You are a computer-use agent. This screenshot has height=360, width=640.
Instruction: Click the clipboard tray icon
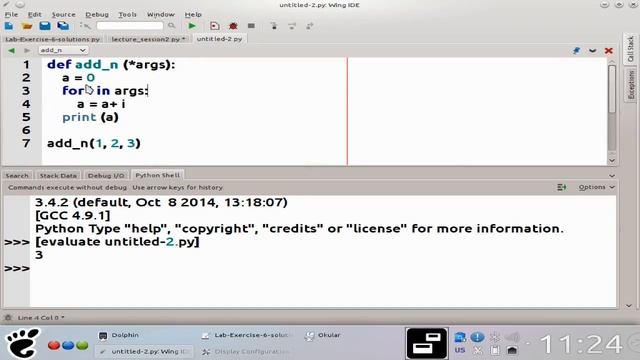[x=495, y=350]
